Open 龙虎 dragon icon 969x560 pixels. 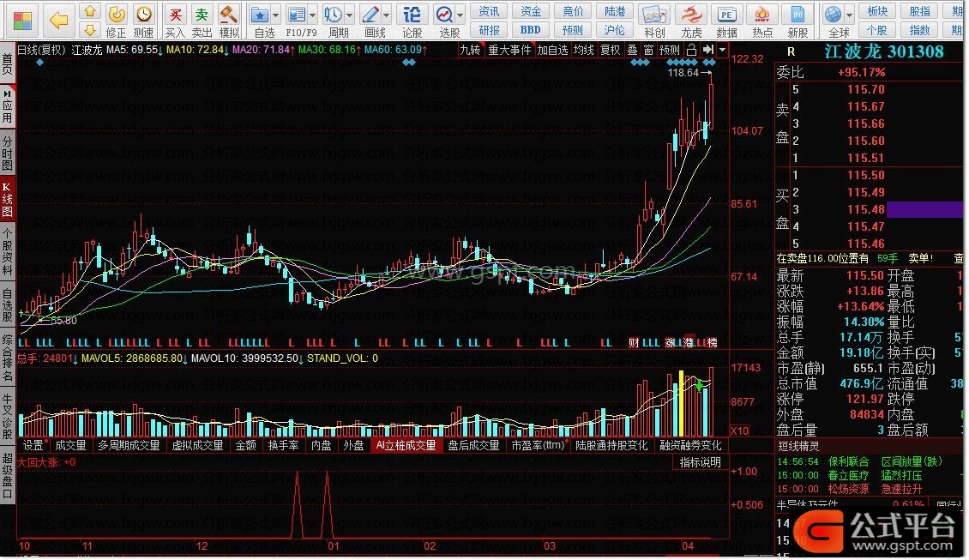point(691,15)
